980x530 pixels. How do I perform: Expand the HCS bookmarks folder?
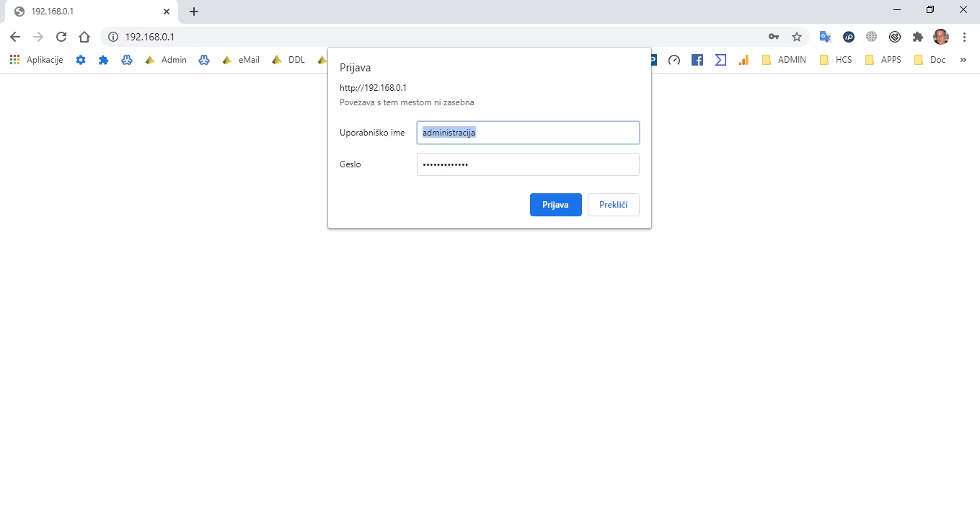[836, 60]
